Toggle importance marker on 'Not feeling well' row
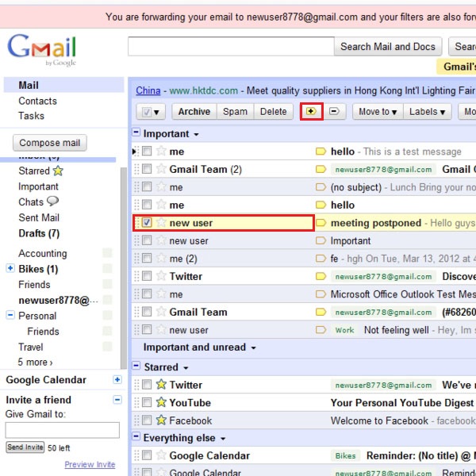 (x=321, y=330)
